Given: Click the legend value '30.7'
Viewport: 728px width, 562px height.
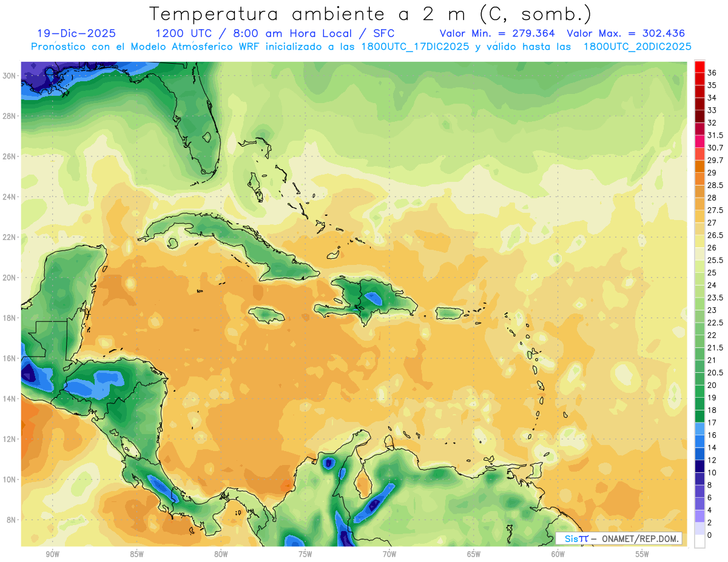Looking at the screenshot, I should [715, 148].
